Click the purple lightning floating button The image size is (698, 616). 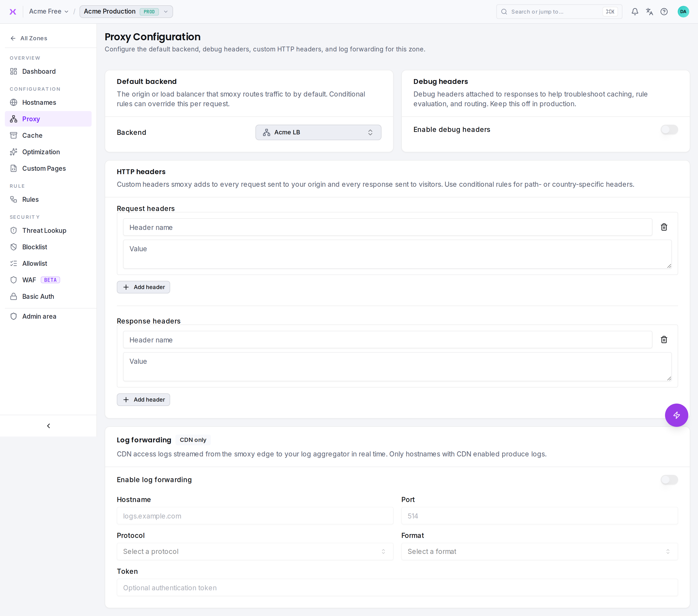pos(676,415)
